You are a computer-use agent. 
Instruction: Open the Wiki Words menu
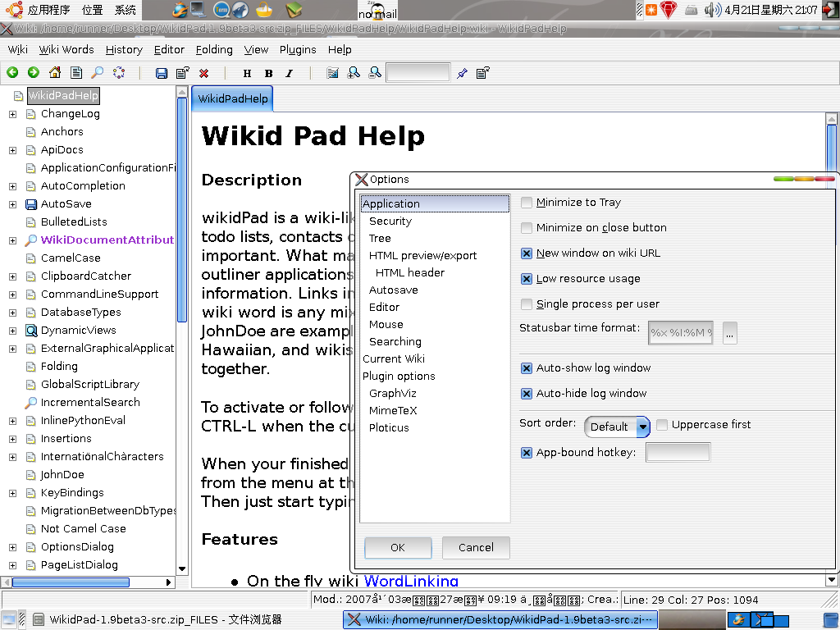point(66,50)
